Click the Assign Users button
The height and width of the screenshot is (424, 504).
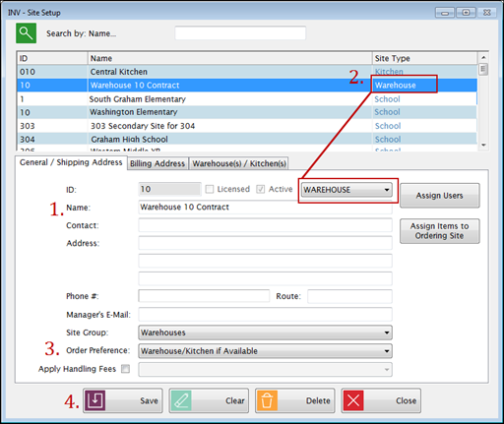point(440,196)
